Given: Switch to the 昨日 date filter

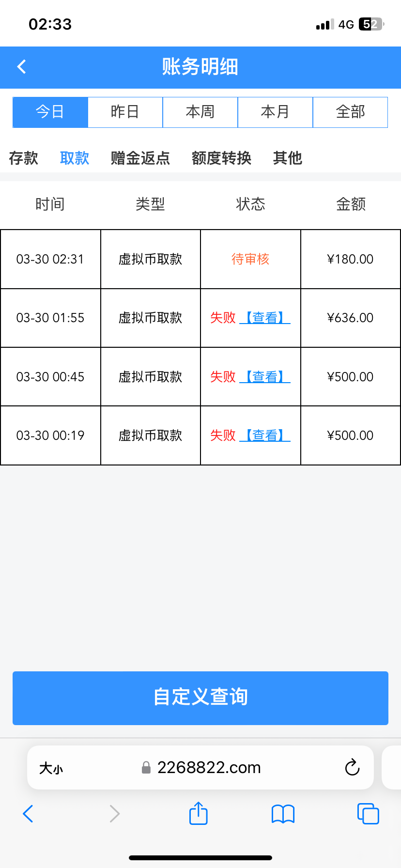Looking at the screenshot, I should 125,112.
